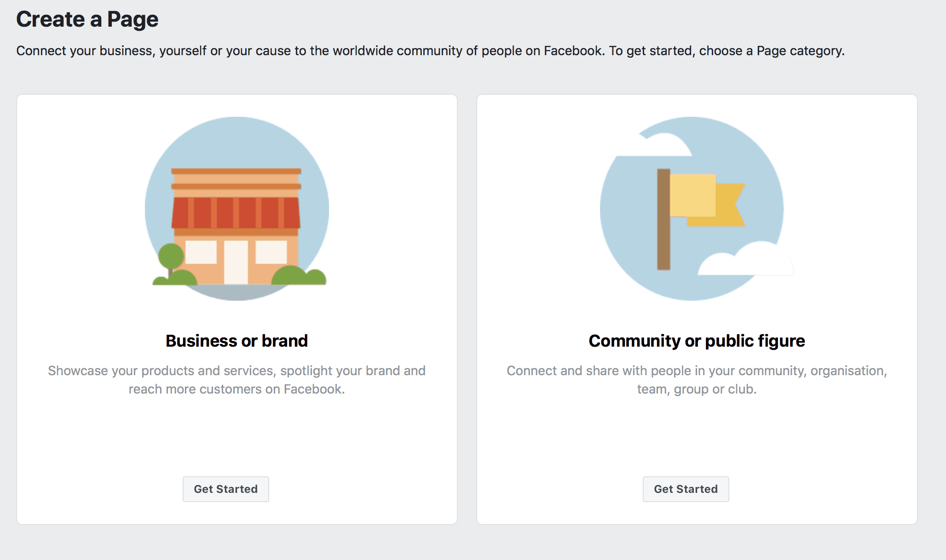
Task: Click the shop's left window
Action: click(x=201, y=252)
